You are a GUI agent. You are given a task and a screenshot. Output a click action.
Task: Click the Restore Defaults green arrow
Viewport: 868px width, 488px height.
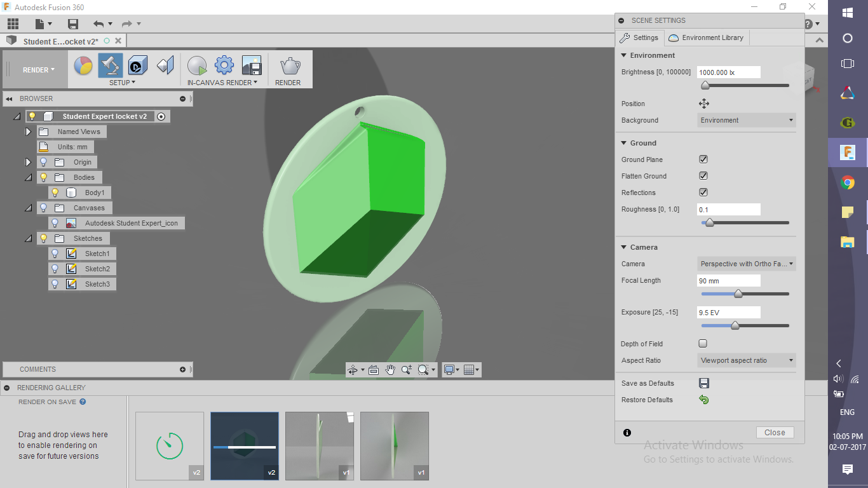click(x=703, y=400)
